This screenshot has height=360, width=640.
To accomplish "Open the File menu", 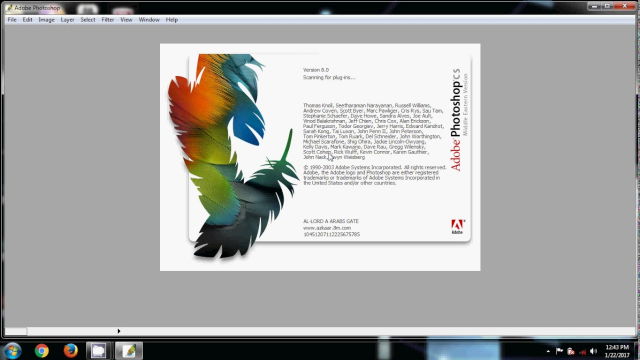I will 12,20.
